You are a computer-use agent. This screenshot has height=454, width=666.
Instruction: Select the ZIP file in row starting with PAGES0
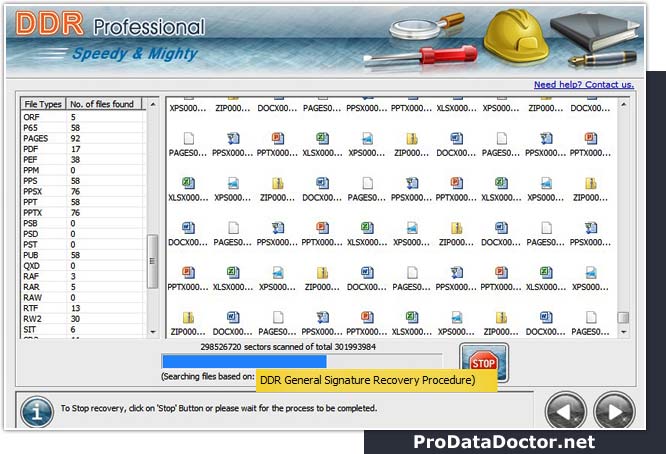point(411,144)
